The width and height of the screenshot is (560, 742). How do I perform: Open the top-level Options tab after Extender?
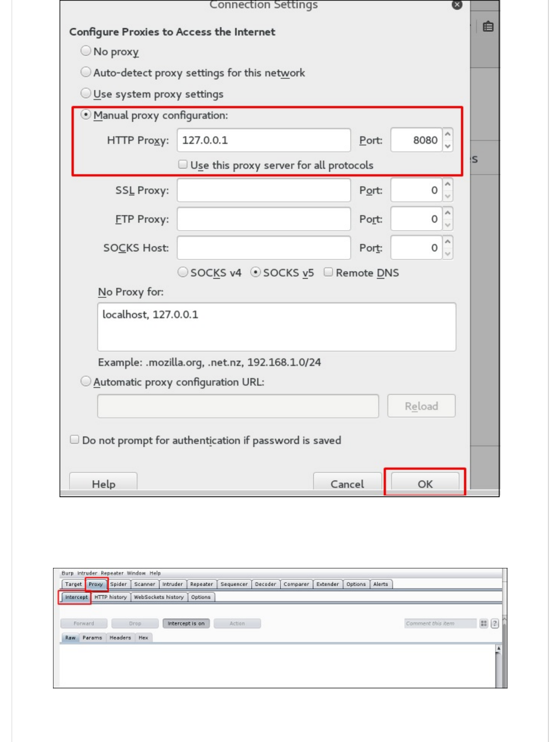tap(356, 584)
